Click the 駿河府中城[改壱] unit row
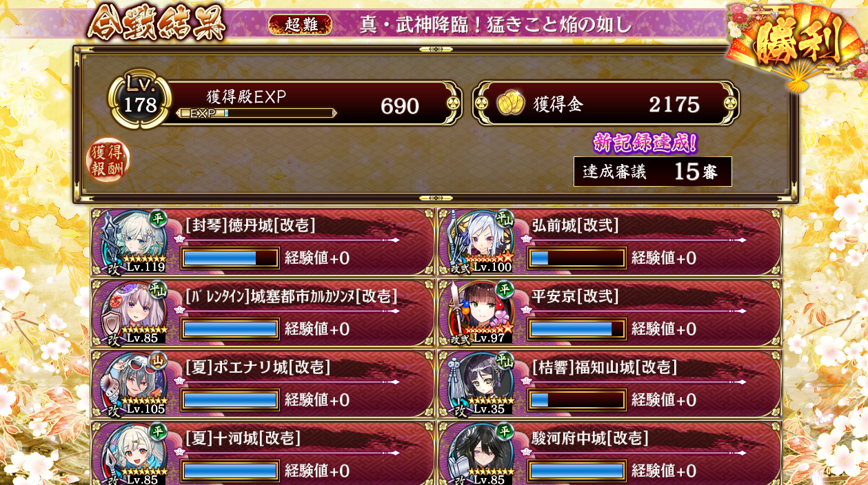 click(610, 453)
